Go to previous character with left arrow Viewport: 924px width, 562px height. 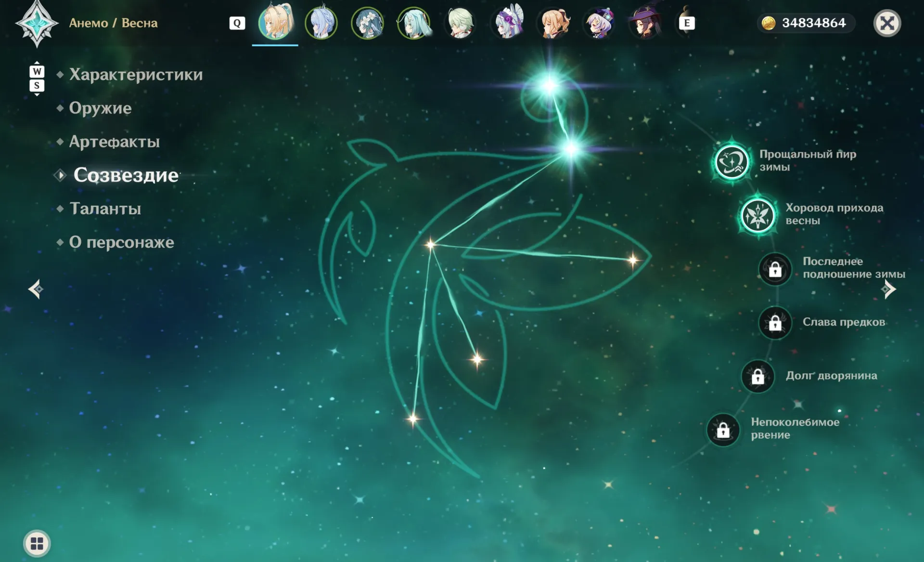click(36, 289)
